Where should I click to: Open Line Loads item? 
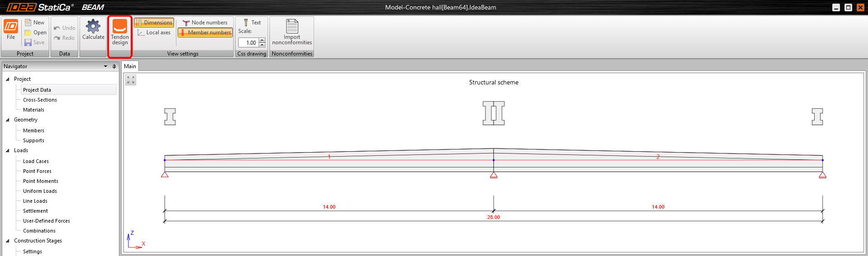[35, 201]
